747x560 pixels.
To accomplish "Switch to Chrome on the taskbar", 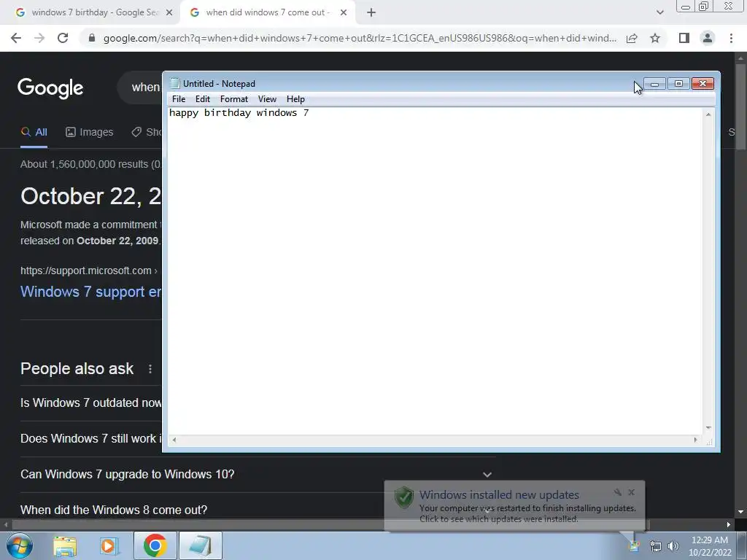I will pos(155,546).
